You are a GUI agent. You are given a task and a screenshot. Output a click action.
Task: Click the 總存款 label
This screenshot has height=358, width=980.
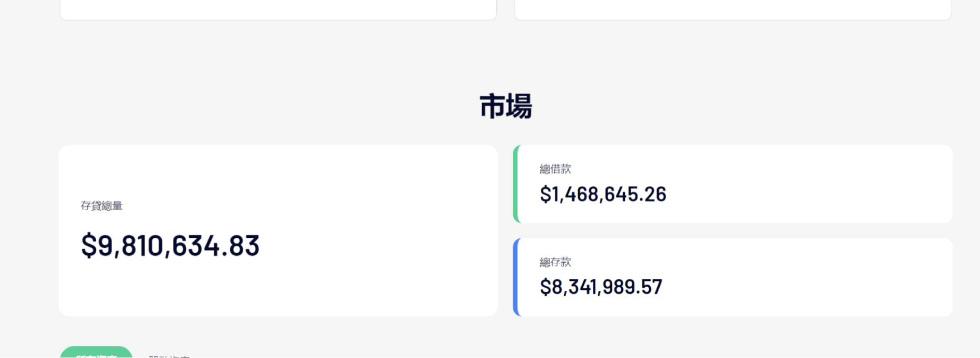555,262
